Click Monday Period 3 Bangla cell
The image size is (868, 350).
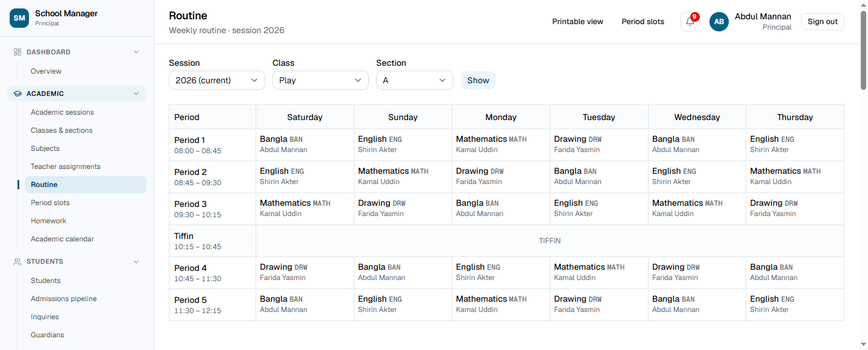[501, 209]
